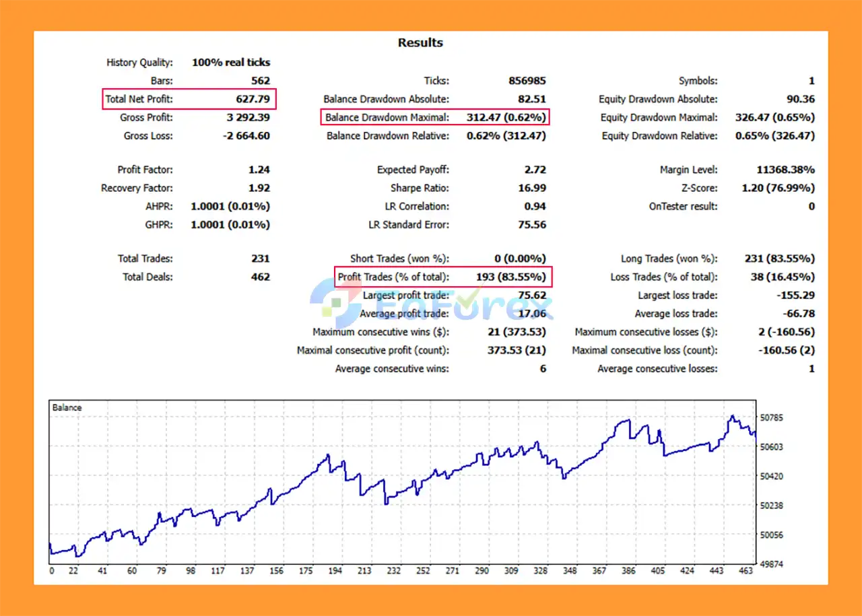Select the Profit Trades highlighted box
This screenshot has width=862, height=616.
coord(442,277)
